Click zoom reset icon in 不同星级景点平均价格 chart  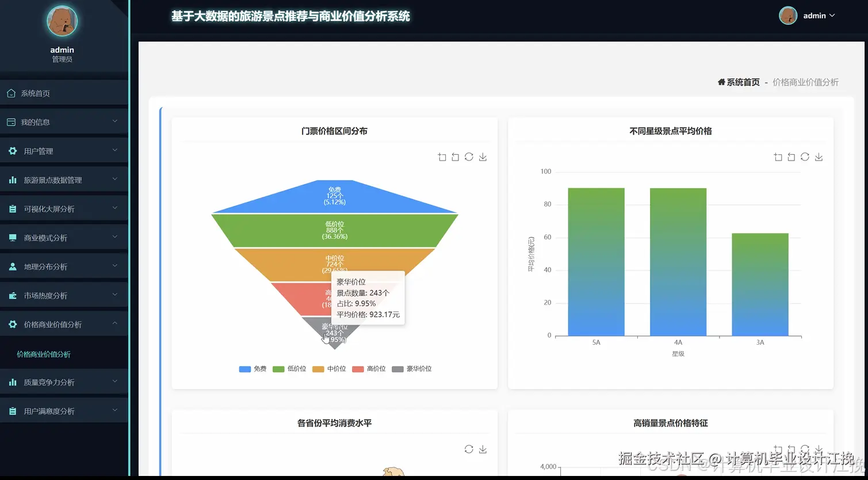(791, 157)
